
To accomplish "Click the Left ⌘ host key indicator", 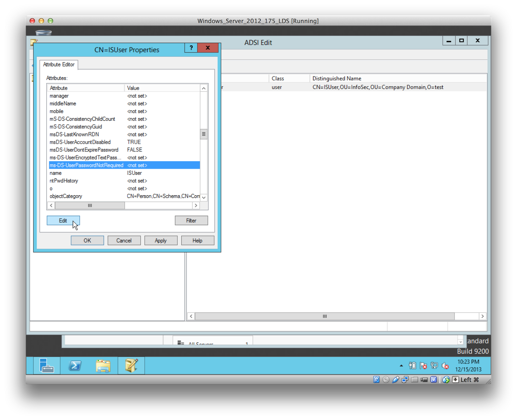I will (x=470, y=380).
